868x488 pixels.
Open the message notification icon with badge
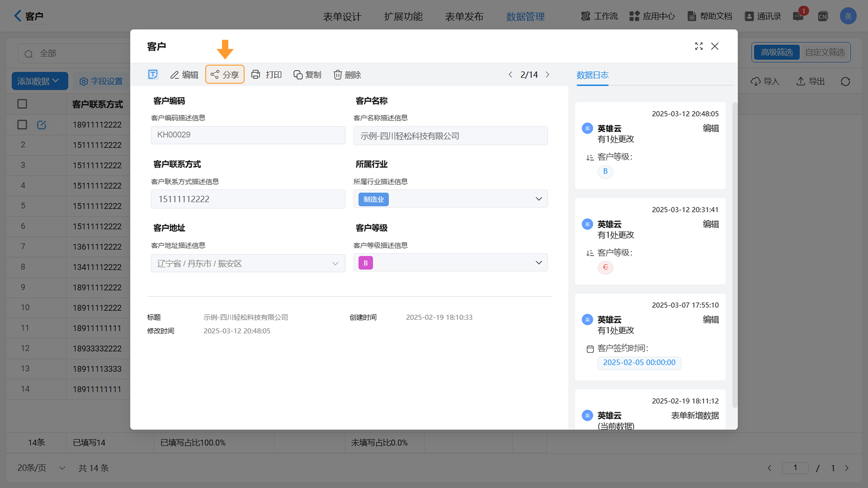pos(798,16)
